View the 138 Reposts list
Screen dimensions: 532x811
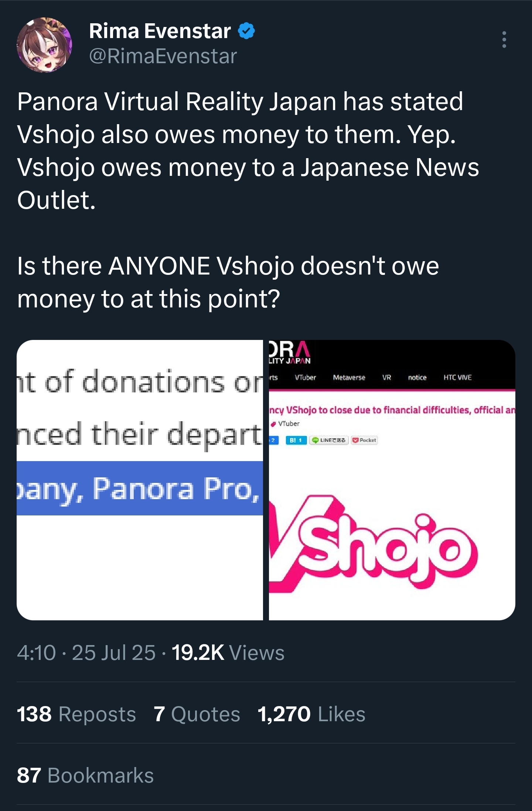[x=76, y=714]
